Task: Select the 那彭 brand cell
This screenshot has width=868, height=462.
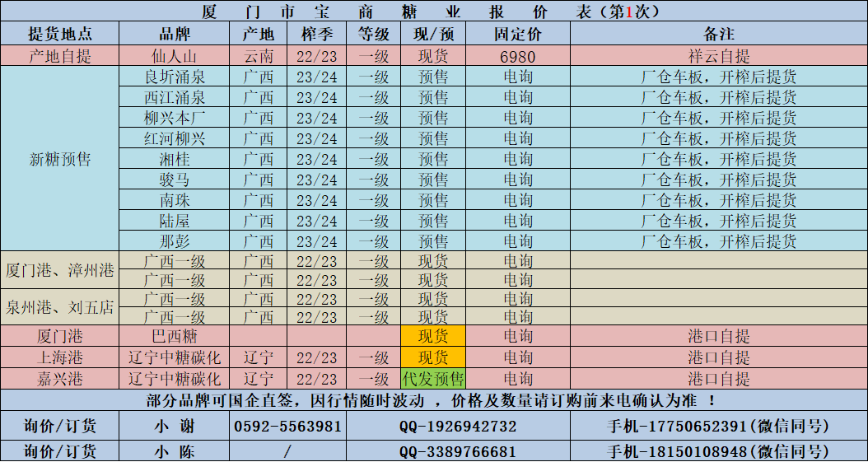Action: click(174, 241)
